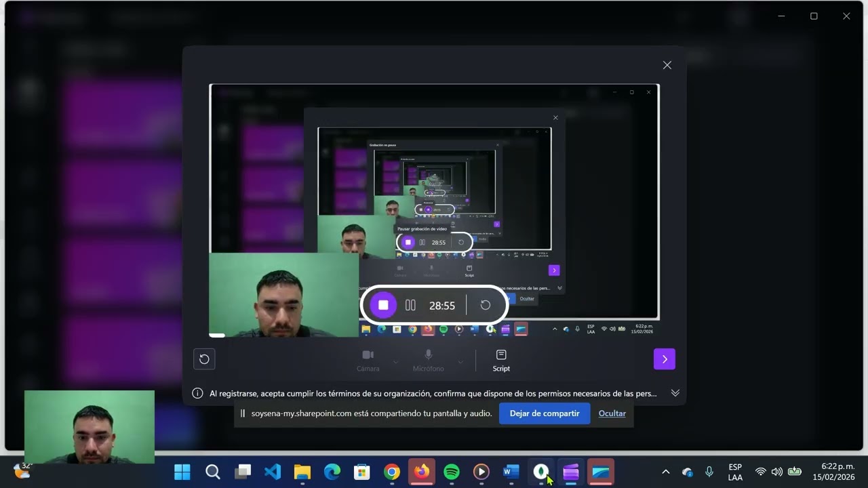Expand the terms notice with the double chevron

point(675,393)
